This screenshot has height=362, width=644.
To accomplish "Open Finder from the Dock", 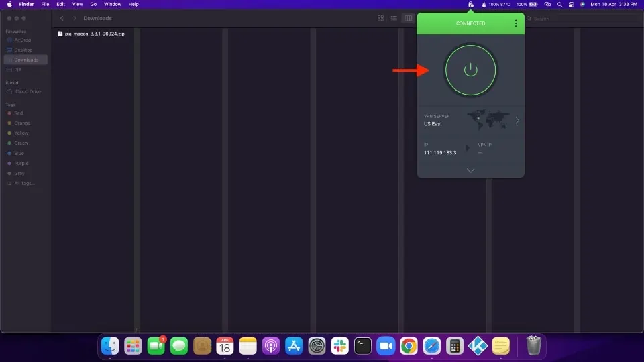I will pyautogui.click(x=110, y=346).
